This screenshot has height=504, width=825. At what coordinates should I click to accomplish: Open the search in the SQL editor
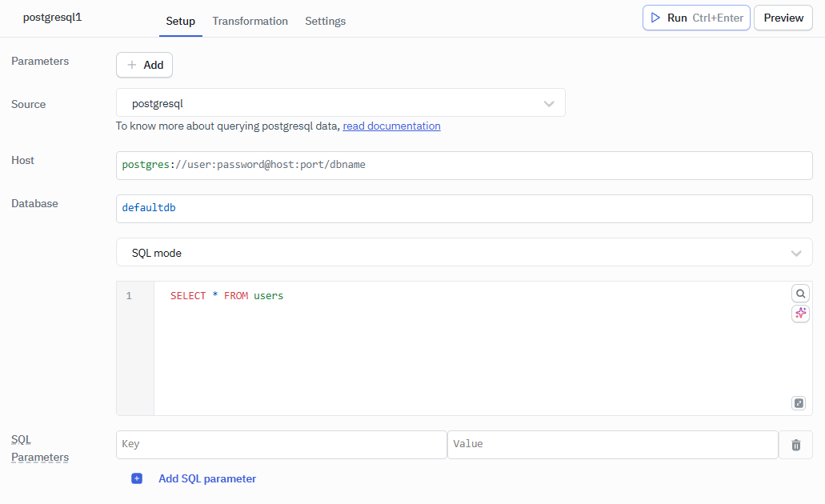click(800, 293)
